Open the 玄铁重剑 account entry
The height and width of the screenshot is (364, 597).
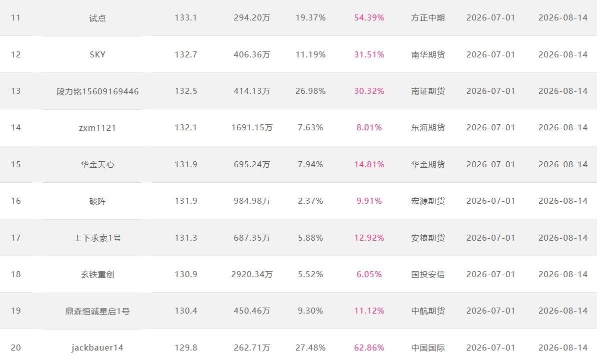pyautogui.click(x=97, y=274)
